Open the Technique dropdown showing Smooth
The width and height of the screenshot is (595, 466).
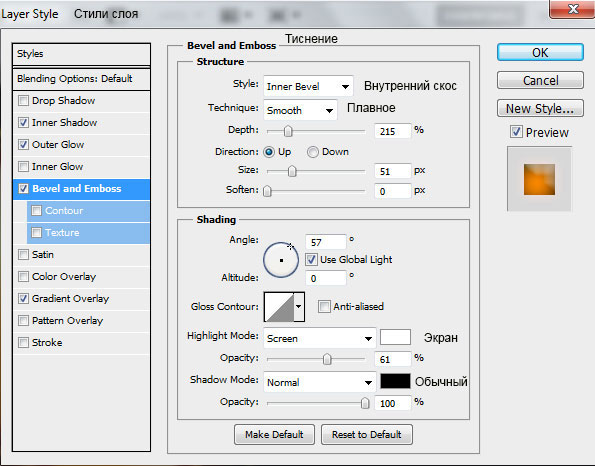pos(300,110)
